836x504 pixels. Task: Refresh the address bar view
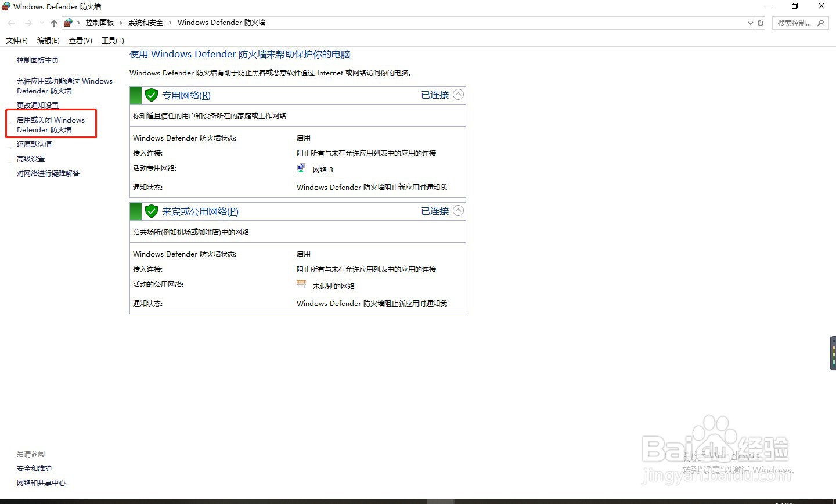(761, 23)
